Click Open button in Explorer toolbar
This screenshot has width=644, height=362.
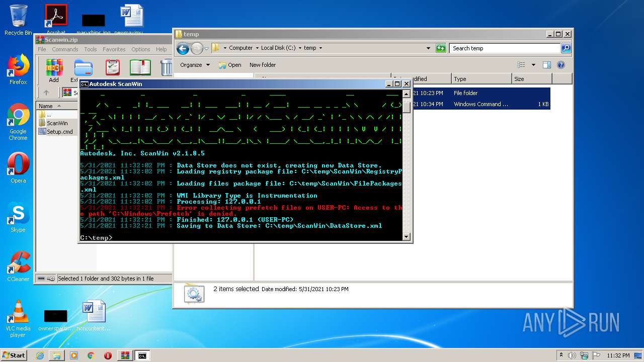pyautogui.click(x=230, y=65)
